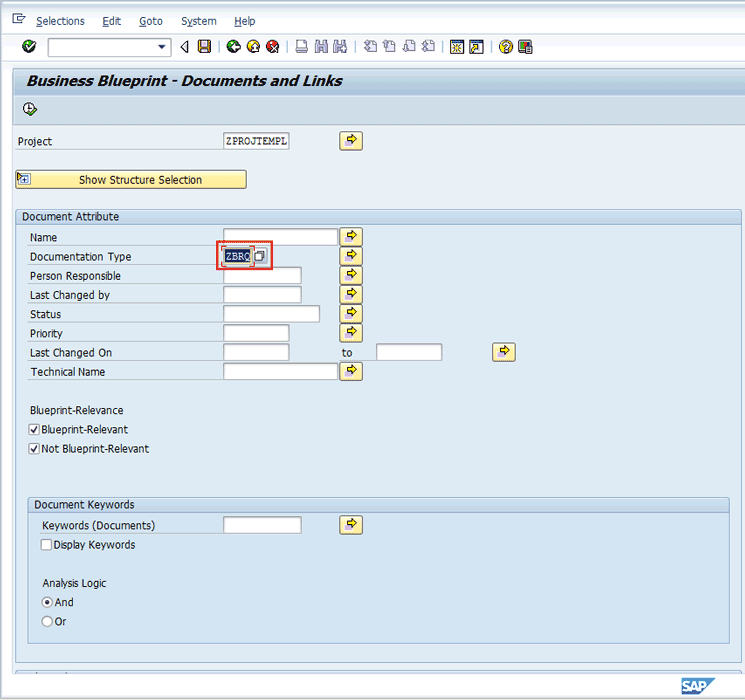Open multiple selection for Last Changed by

pos(351,294)
